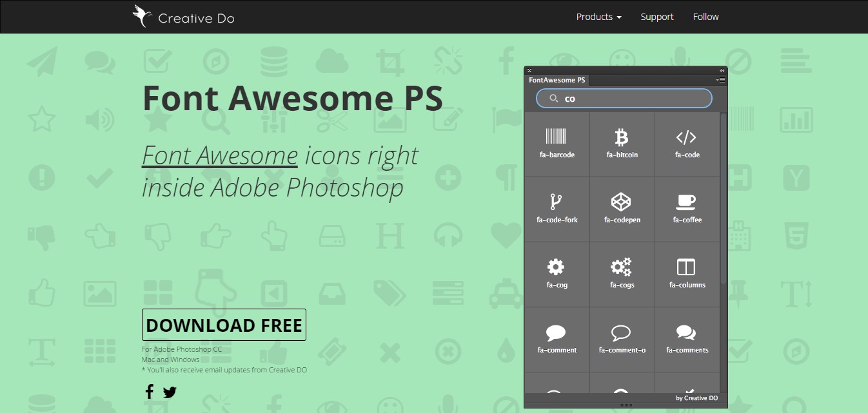Collapse the panel with the double arrows

tap(722, 70)
